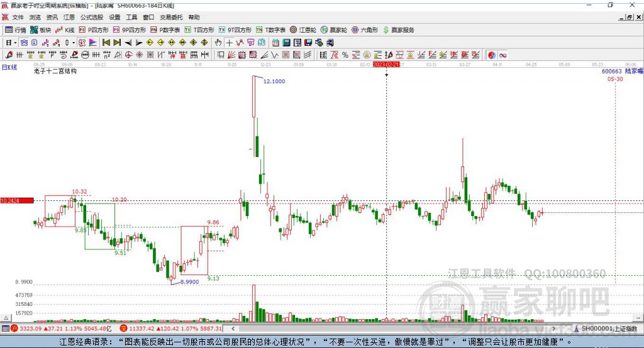Launch the 江恩轮 Gann wheel
The height and width of the screenshot is (348, 644).
click(x=303, y=30)
